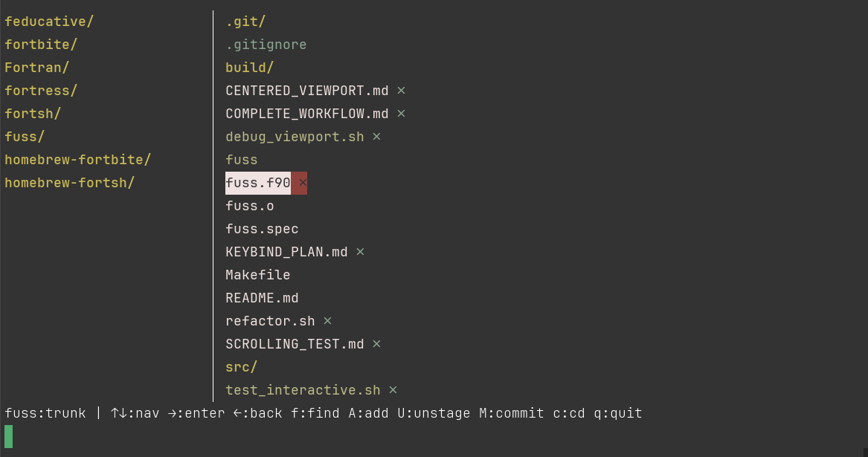This screenshot has width=868, height=457.
Task: Click the × marker next to SCROLLING_TEST.md
Action: coord(376,344)
